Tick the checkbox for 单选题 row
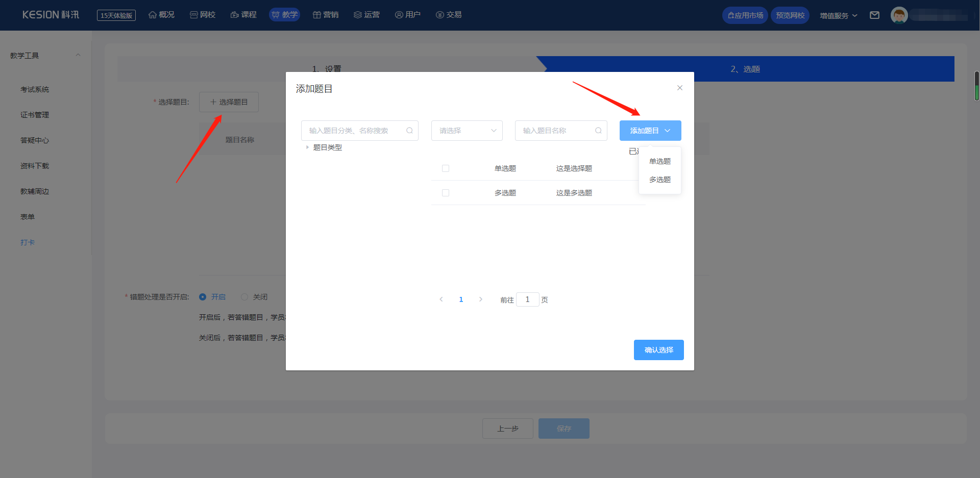Screen dimensions: 980x478 coord(446,168)
